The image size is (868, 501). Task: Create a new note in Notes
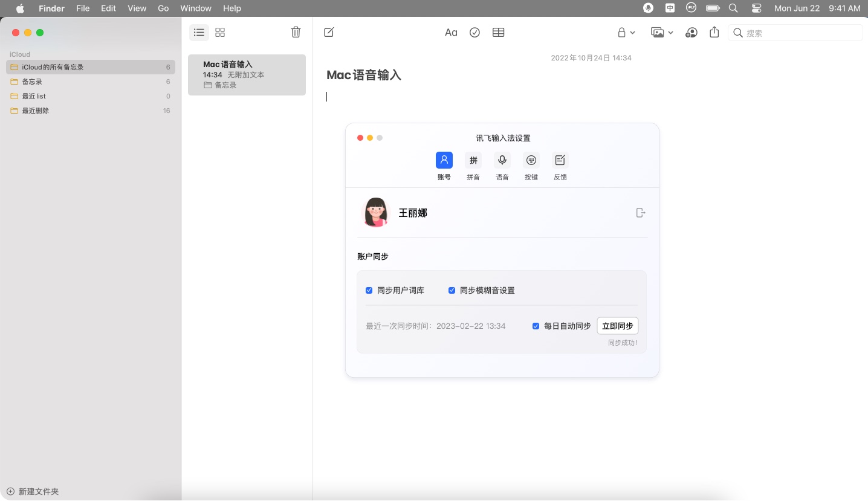(x=329, y=32)
